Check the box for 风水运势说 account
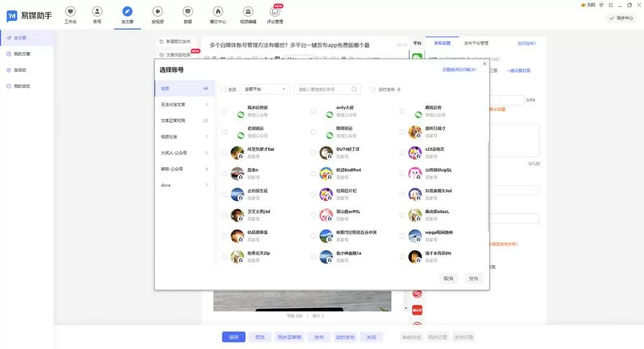644x349 pixels. pos(224,111)
